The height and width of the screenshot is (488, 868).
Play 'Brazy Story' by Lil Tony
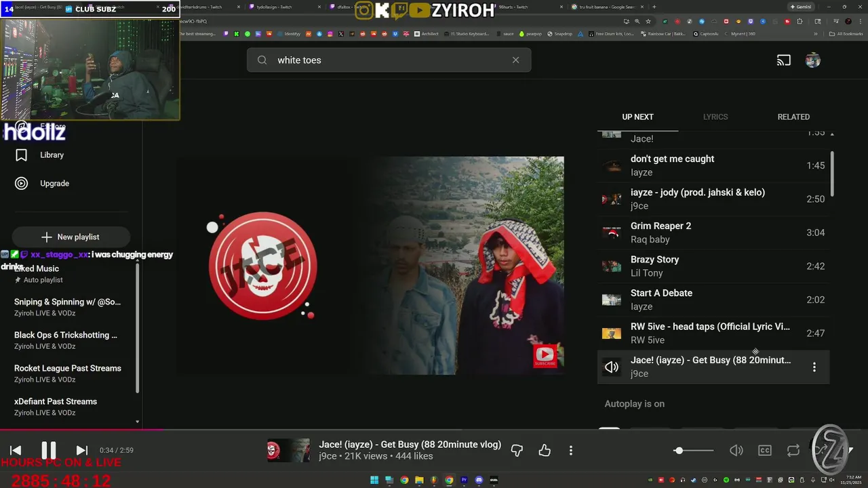click(x=713, y=266)
